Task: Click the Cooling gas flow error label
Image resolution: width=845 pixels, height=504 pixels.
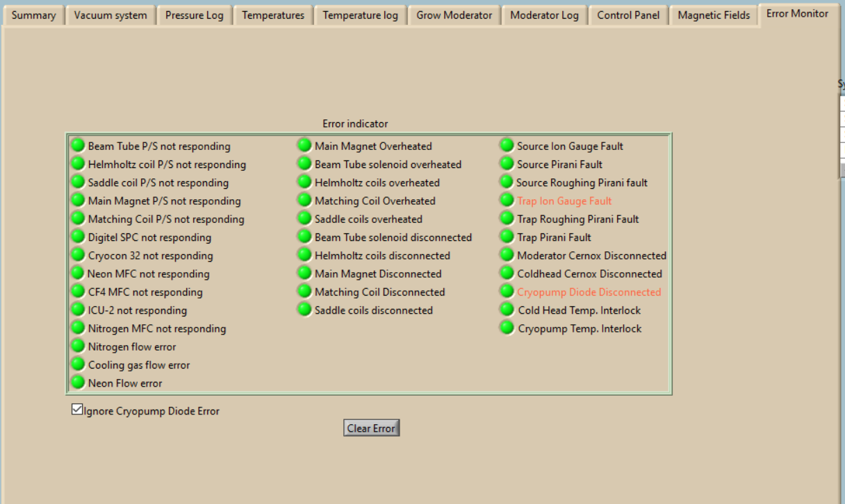Action: tap(139, 365)
